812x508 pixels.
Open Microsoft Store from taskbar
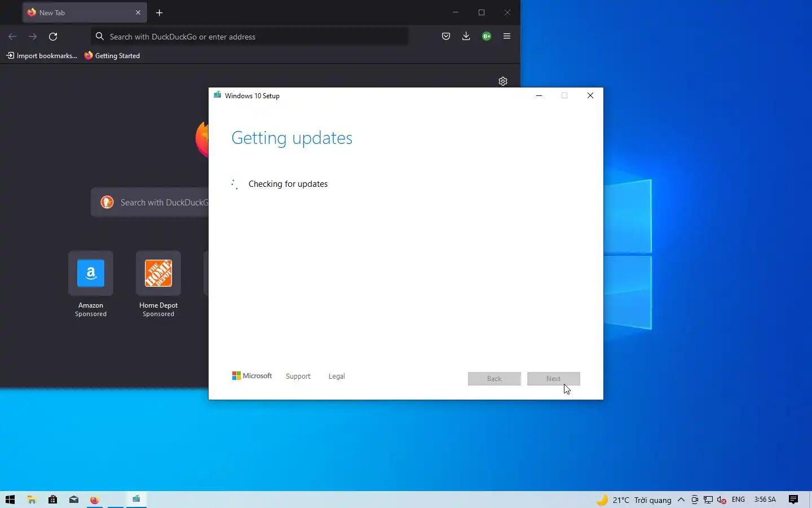click(52, 500)
